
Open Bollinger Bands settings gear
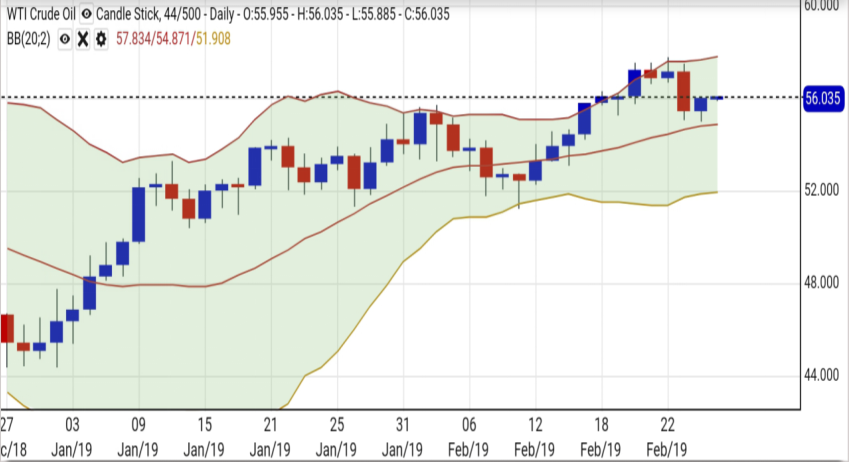click(101, 39)
